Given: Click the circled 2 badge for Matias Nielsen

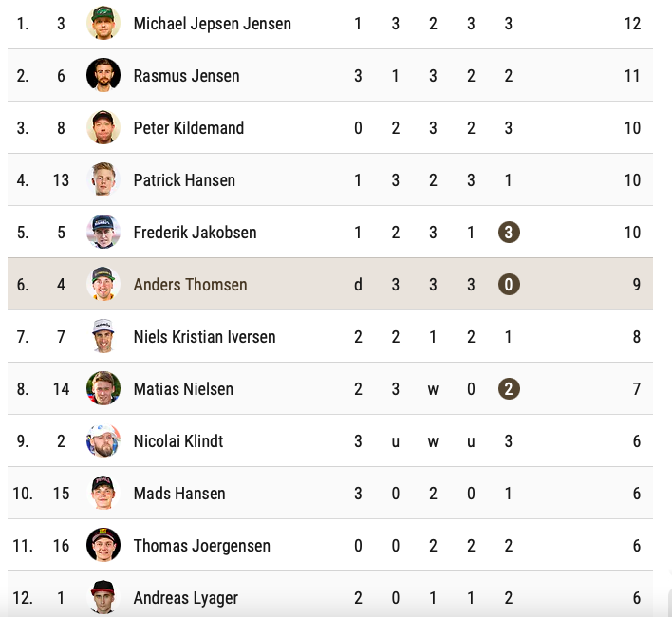Looking at the screenshot, I should coord(509,389).
